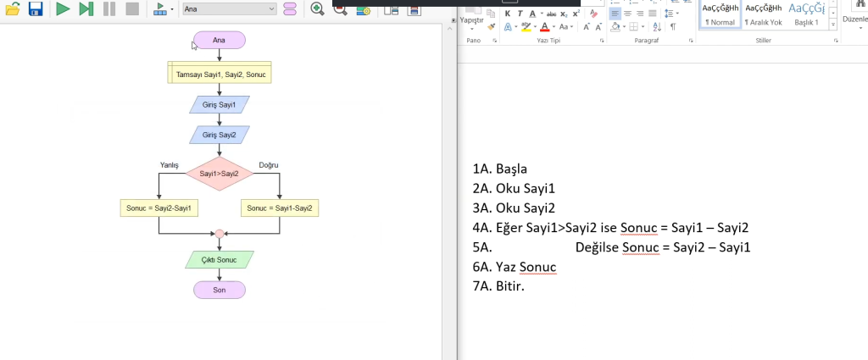Save the flowchart with the floppy disk icon

point(36,9)
